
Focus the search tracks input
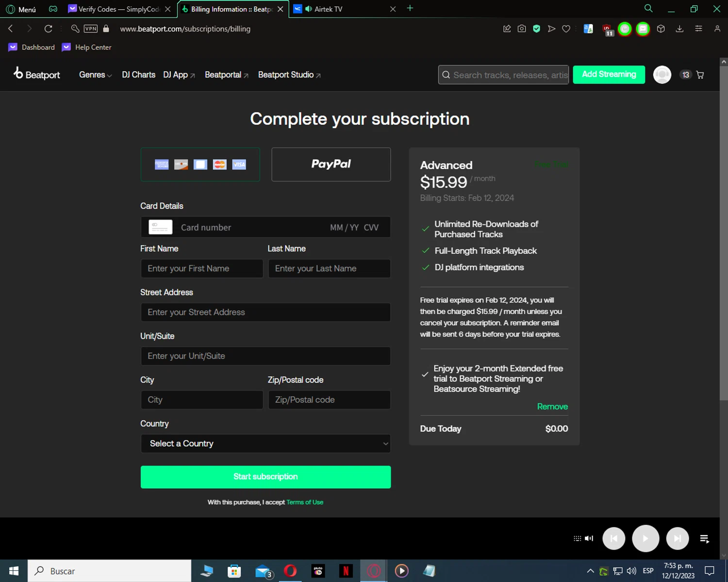503,75
